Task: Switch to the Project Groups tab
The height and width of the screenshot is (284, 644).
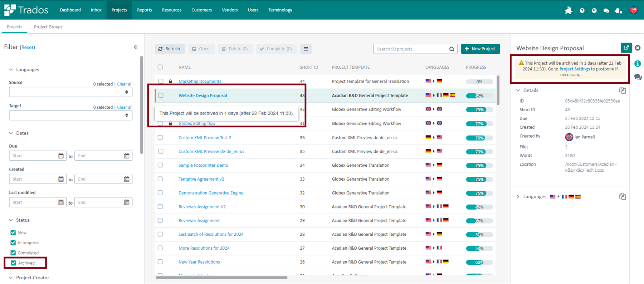Action: (48, 27)
